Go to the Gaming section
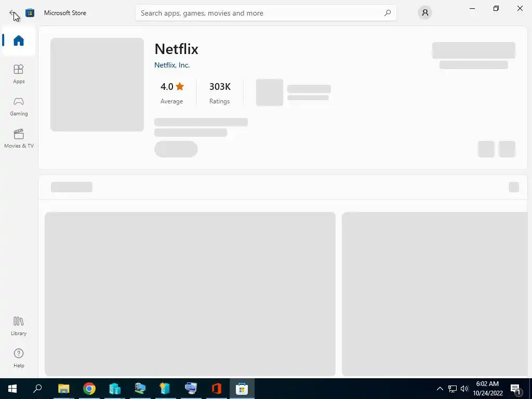The image size is (532, 399). pyautogui.click(x=19, y=106)
